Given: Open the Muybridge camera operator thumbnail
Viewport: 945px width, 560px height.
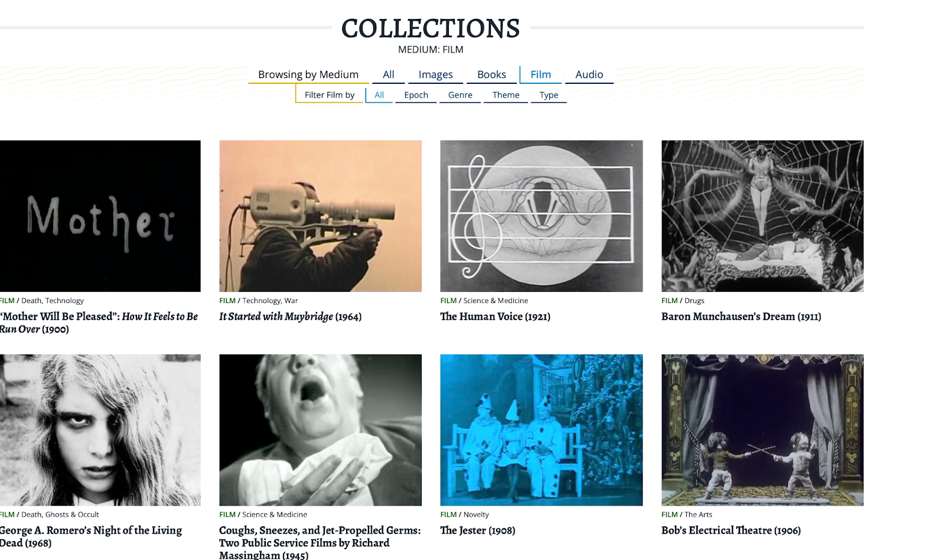Looking at the screenshot, I should tap(320, 216).
